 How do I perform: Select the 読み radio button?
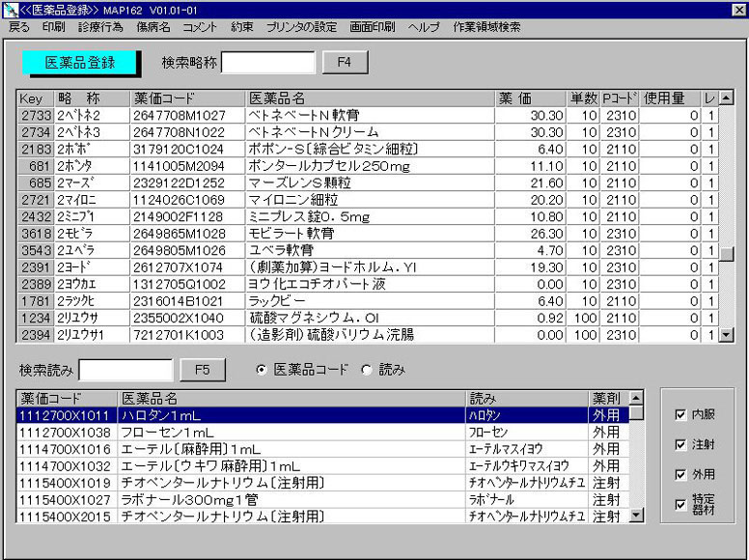coord(366,370)
